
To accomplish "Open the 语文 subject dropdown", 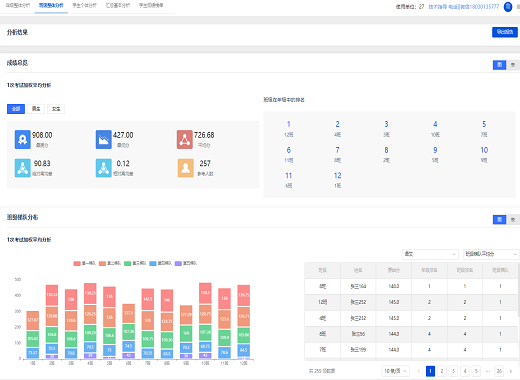I will (x=430, y=254).
